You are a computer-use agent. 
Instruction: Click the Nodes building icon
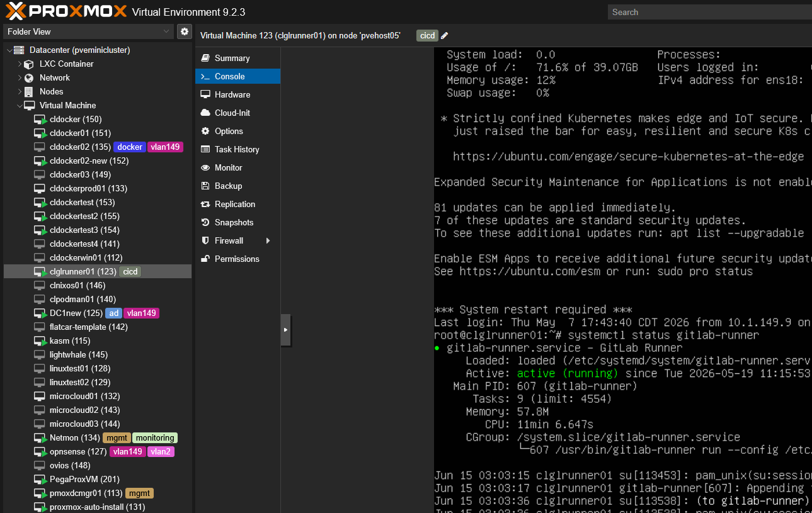click(28, 91)
